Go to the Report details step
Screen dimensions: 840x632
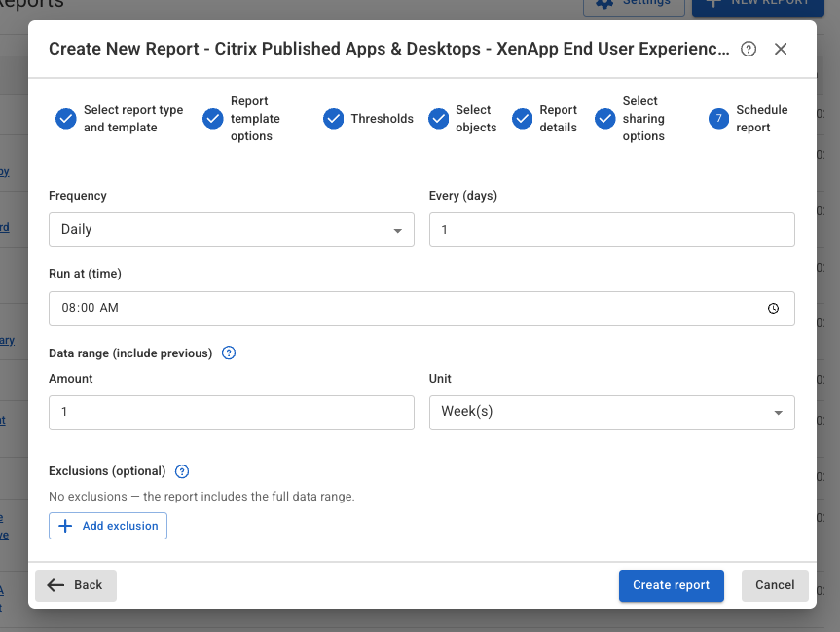pos(544,119)
